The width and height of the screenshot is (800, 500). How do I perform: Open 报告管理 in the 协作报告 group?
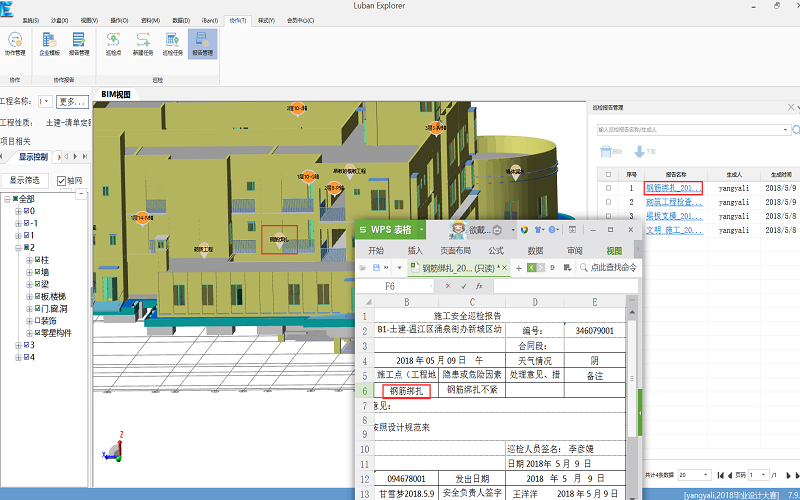[x=79, y=44]
